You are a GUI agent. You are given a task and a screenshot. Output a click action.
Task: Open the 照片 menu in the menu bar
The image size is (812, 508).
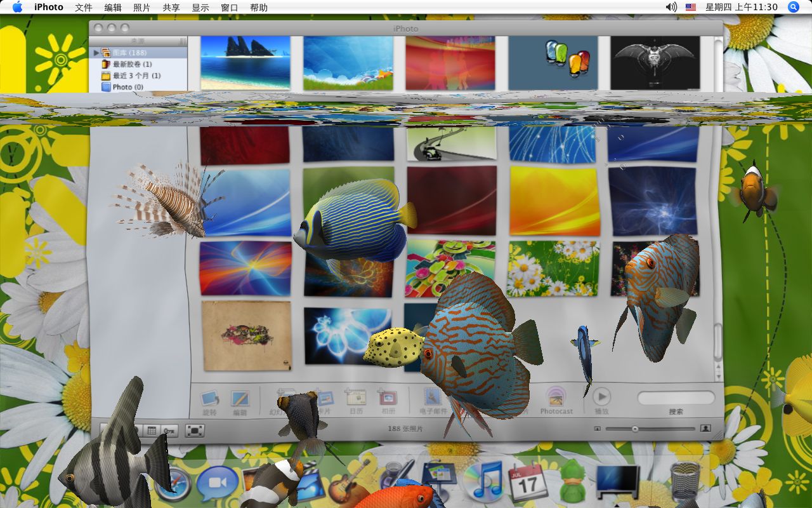tap(142, 8)
